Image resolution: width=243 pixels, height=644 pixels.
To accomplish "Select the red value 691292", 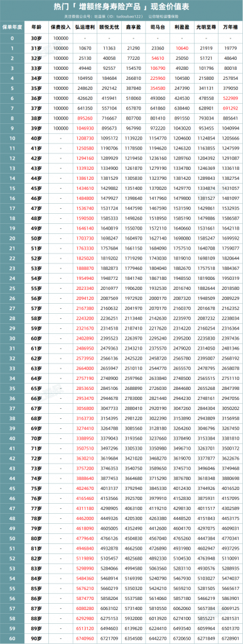I will pos(230,108).
